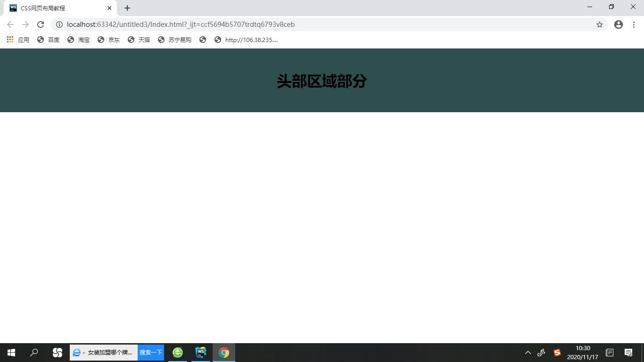Open the WebStorm icon on the taskbar

point(201,352)
